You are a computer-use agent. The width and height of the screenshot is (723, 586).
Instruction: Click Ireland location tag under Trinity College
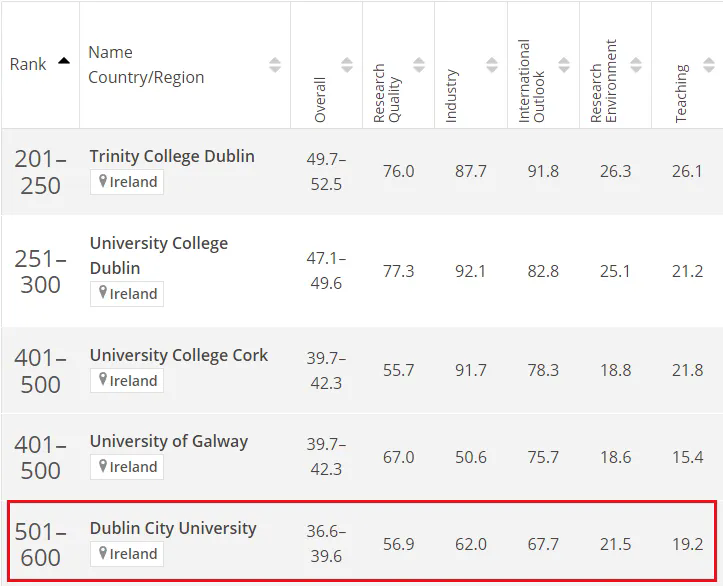click(x=127, y=182)
